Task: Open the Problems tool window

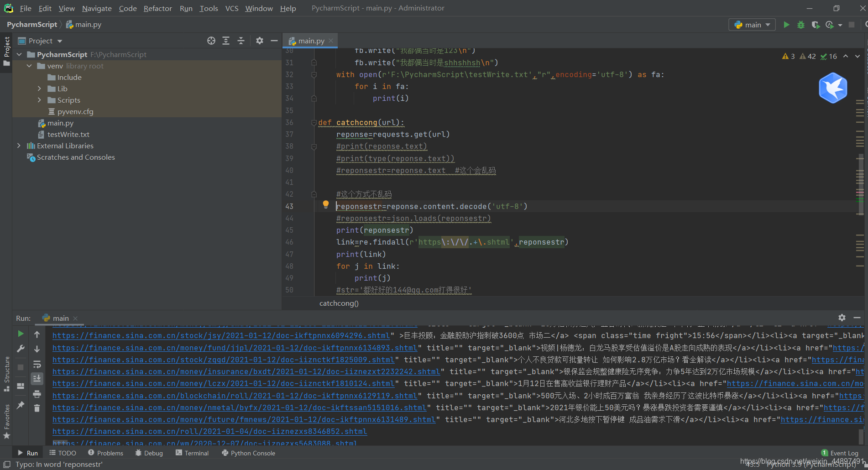Action: (105, 453)
